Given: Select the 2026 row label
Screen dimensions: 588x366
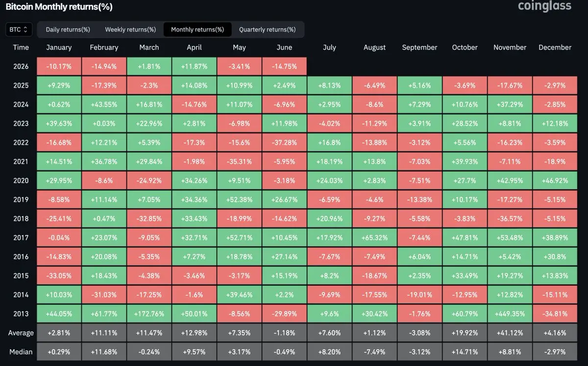Looking at the screenshot, I should pos(21,67).
